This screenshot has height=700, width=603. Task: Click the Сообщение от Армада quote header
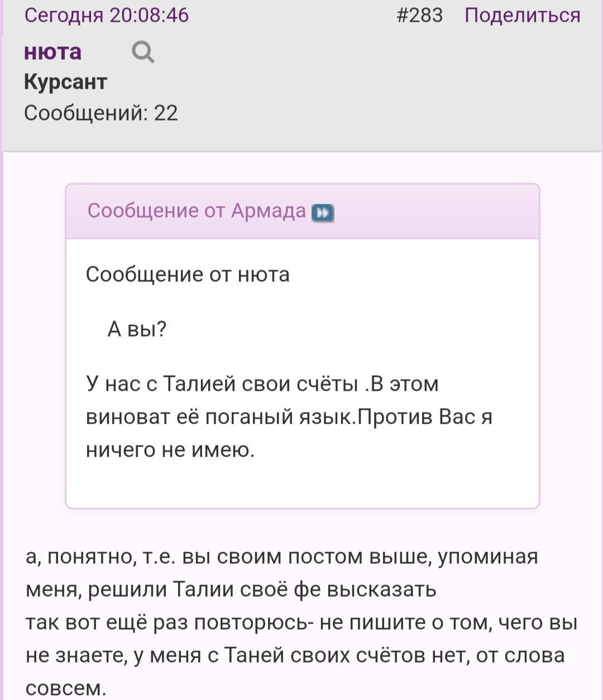pos(197,211)
